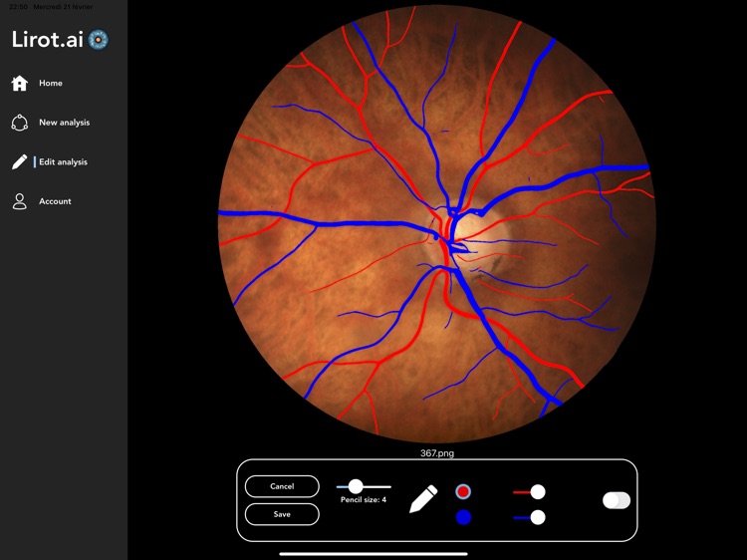
Task: Click the Account person icon
Action: pos(20,201)
